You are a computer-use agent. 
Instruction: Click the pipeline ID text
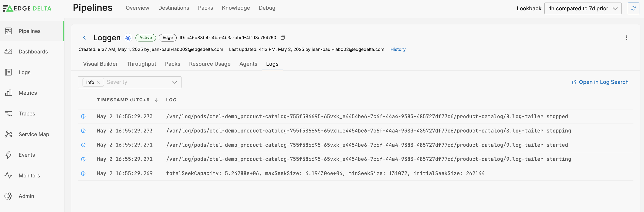pyautogui.click(x=228, y=38)
